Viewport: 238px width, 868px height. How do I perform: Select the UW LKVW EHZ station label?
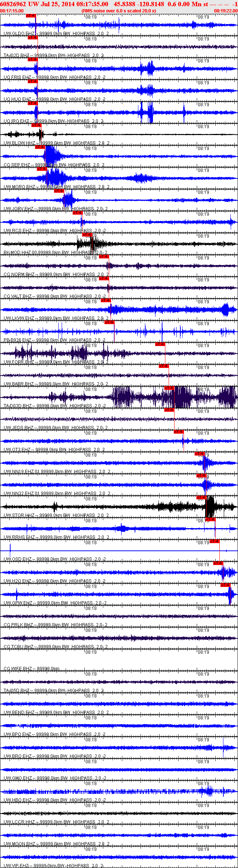click(19, 318)
